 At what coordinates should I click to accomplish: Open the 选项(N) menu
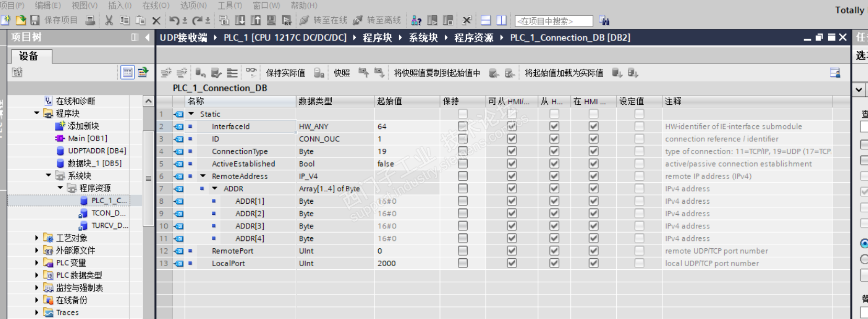194,5
